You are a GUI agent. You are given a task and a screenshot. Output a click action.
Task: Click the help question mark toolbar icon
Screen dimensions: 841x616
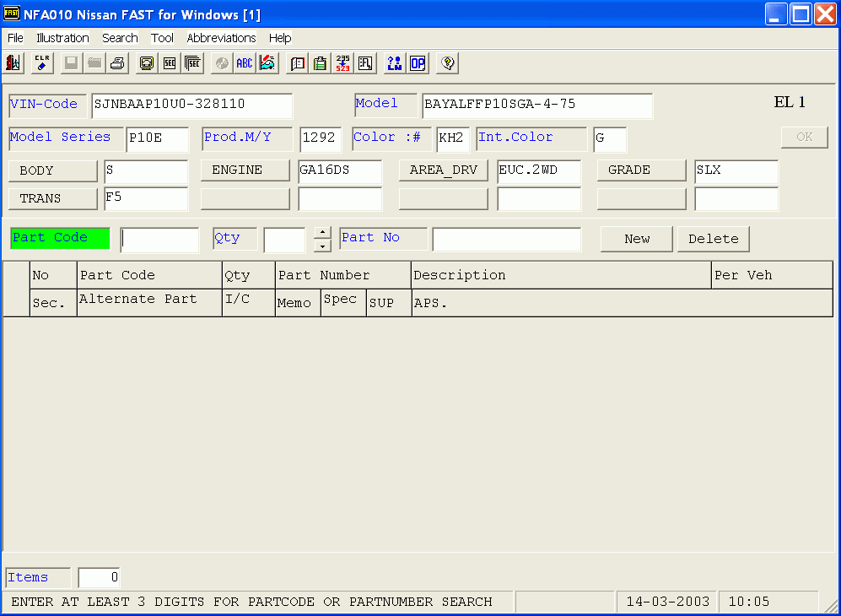pyautogui.click(x=447, y=63)
